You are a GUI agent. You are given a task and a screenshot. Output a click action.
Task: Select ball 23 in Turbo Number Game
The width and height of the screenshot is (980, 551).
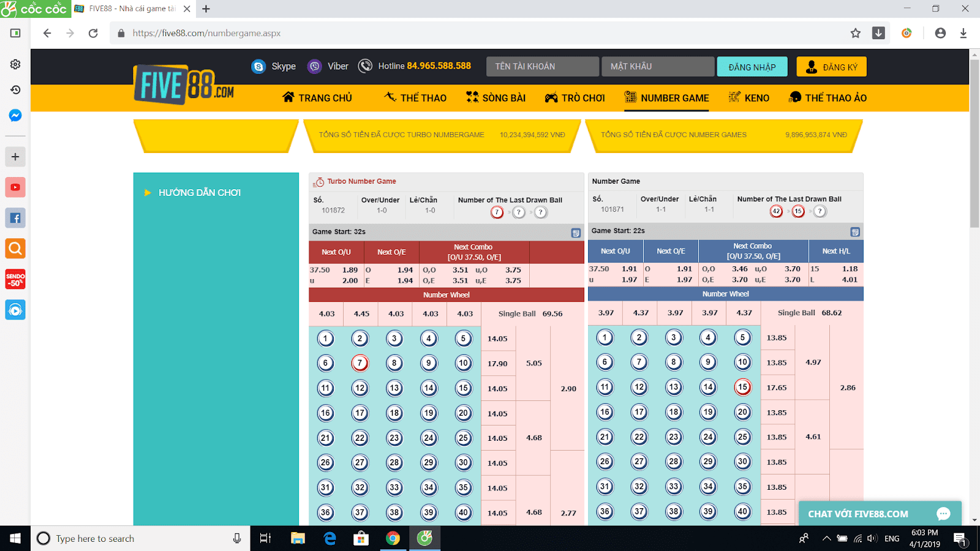[394, 438]
